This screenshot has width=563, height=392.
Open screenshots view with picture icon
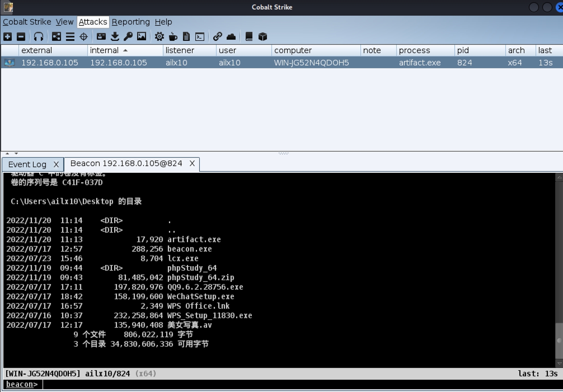coord(142,36)
